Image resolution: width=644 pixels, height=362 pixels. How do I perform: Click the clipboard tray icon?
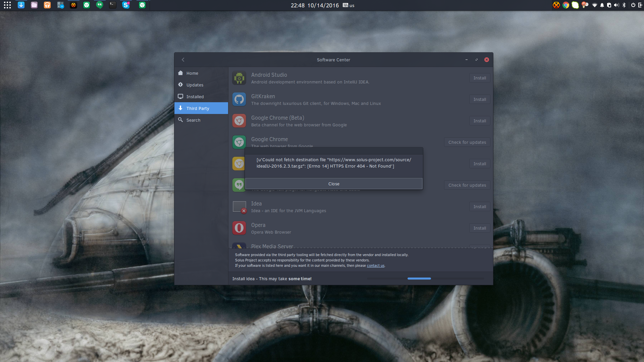coord(609,5)
